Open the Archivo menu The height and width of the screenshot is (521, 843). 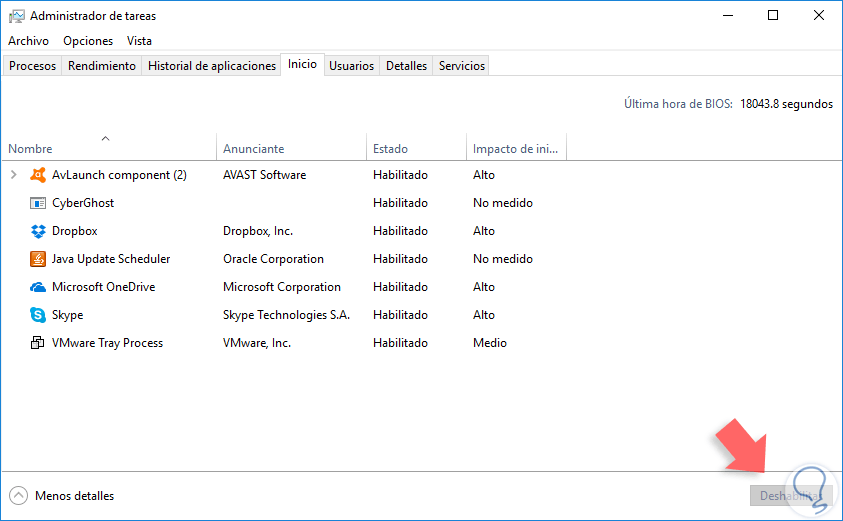[x=28, y=41]
